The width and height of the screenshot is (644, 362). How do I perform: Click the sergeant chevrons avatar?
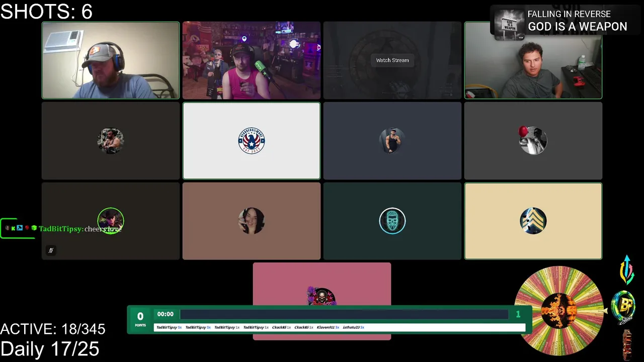pos(533,221)
